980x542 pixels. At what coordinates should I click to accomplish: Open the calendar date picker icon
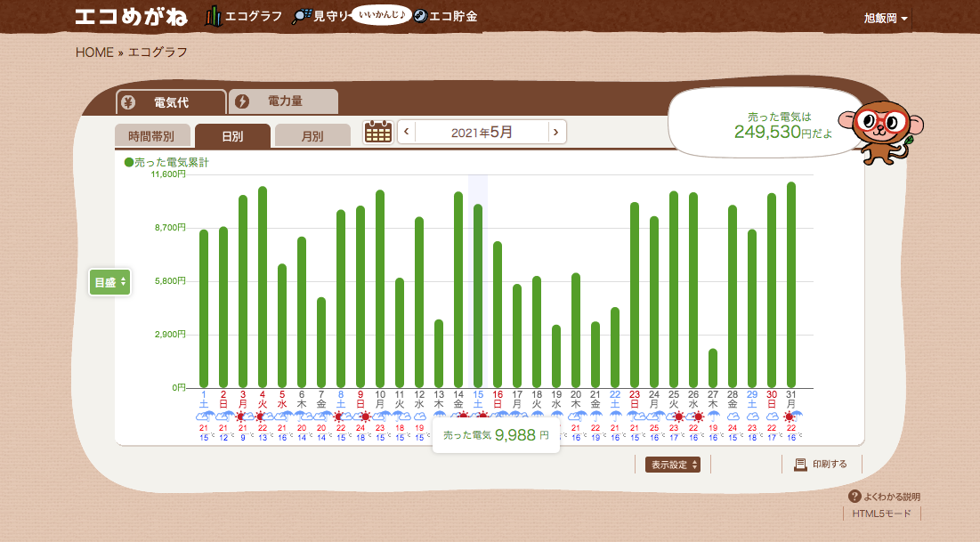point(378,132)
